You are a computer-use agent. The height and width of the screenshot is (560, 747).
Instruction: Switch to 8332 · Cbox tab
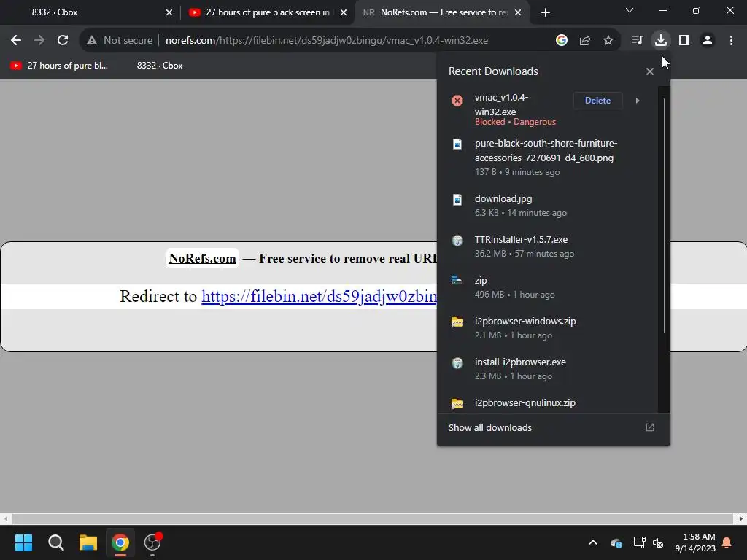(x=90, y=12)
